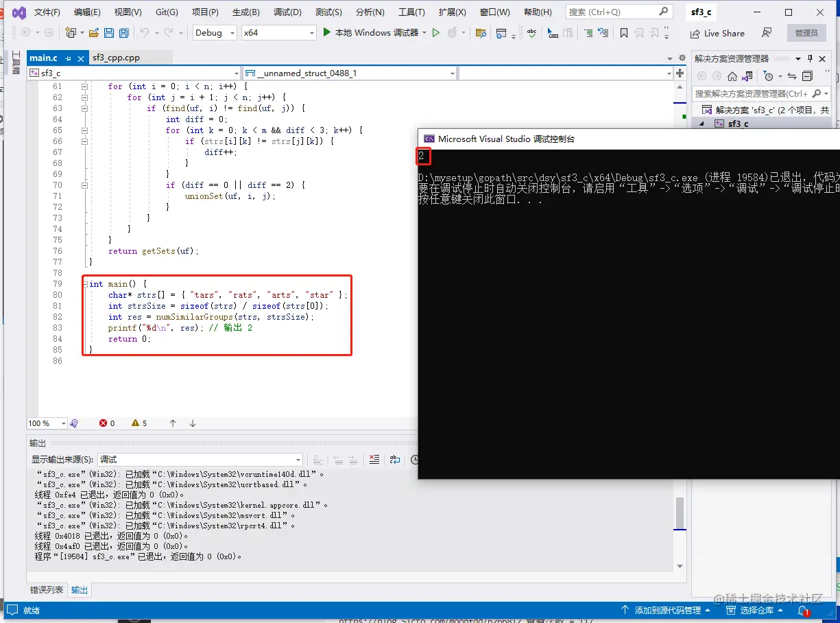
Task: Open the 工具(T) menu
Action: (411, 12)
